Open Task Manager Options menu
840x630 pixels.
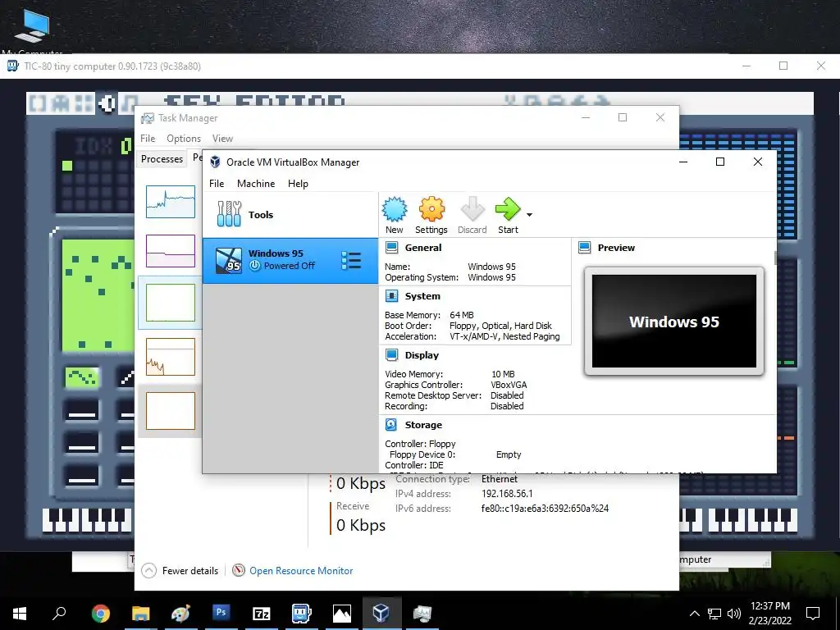click(183, 138)
